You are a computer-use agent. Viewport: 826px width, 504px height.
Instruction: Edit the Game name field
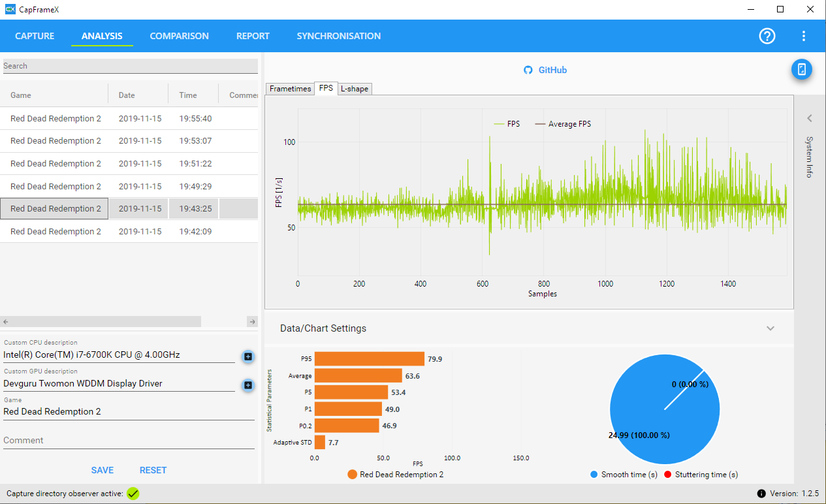[129, 412]
